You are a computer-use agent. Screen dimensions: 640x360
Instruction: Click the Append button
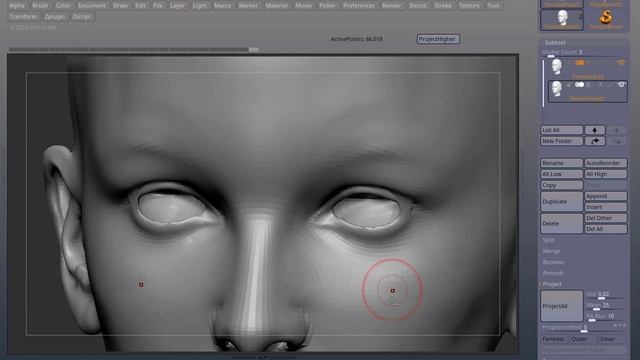point(606,196)
